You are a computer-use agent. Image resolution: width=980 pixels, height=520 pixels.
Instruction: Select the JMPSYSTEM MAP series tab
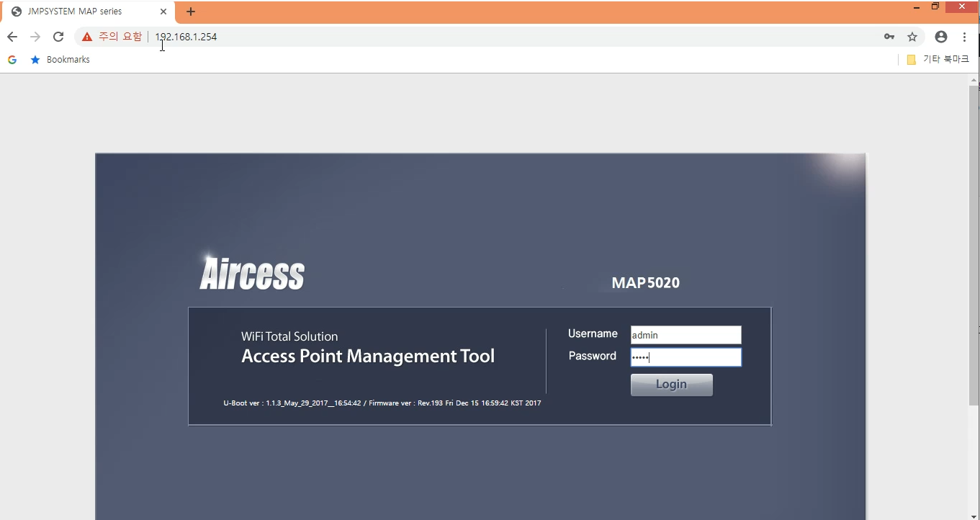[x=88, y=12]
